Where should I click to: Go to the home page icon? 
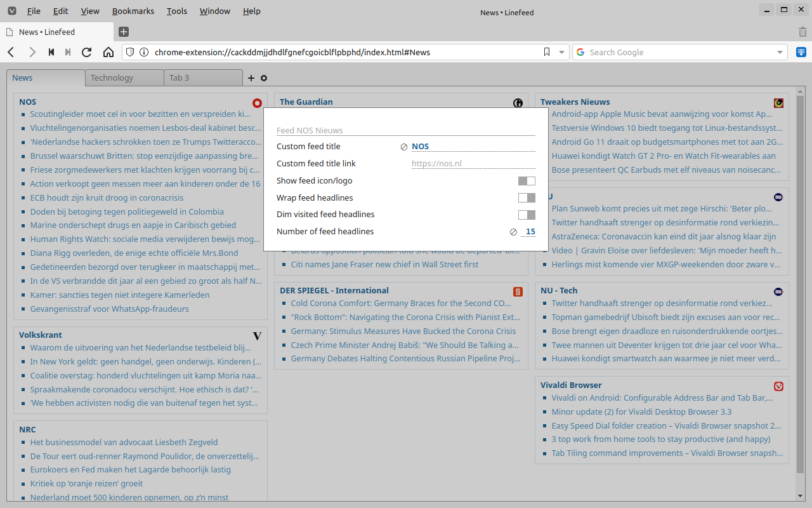[x=108, y=52]
